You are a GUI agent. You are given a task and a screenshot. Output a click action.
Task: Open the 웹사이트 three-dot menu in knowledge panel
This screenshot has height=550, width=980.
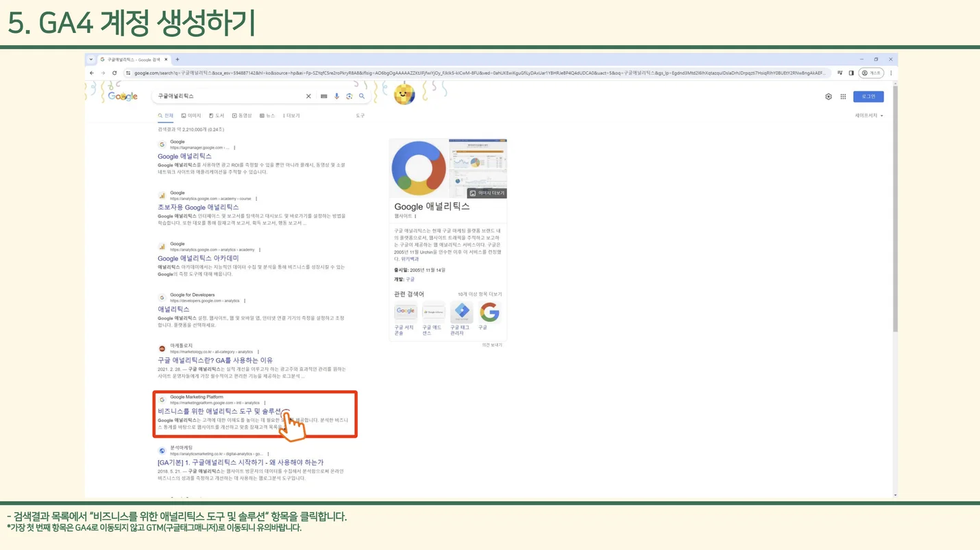(x=415, y=216)
